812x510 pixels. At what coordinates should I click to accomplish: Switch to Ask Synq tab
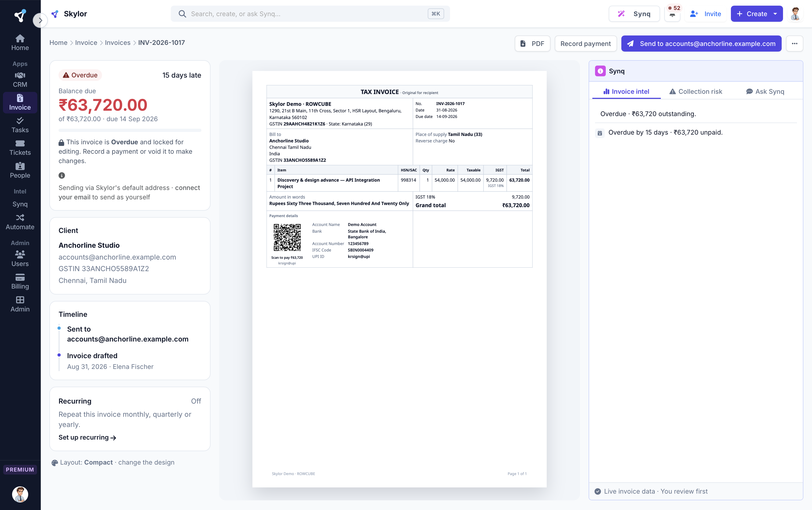click(765, 91)
